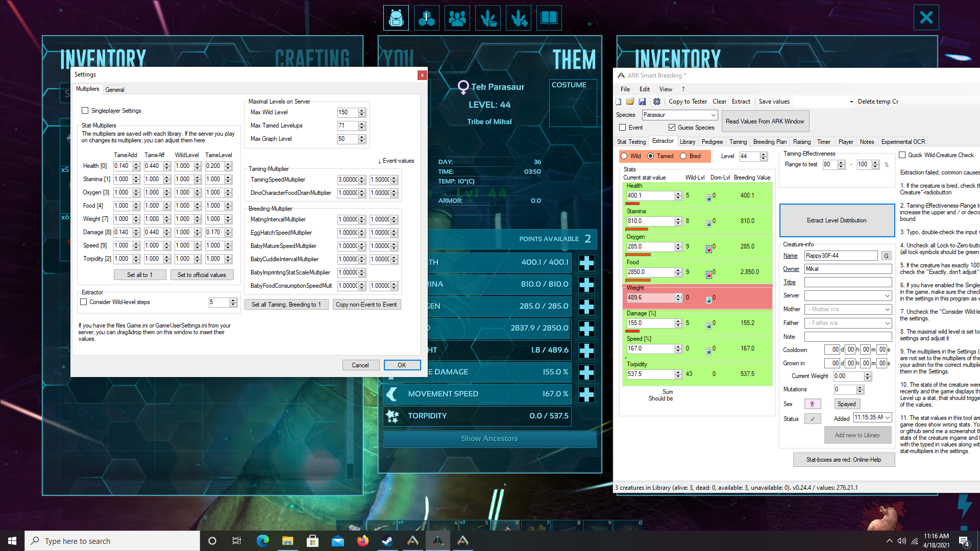Toggle the Food lock-to-zero lock icon
The image size is (980, 551).
[708, 274]
